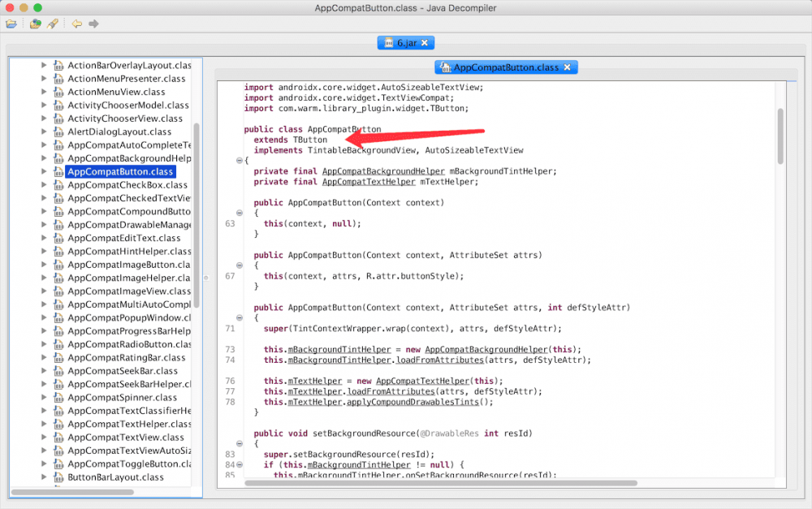Image resolution: width=812 pixels, height=509 pixels.
Task: Follow applyCompoundDrawablesTints link on line 78
Action: 413,402
